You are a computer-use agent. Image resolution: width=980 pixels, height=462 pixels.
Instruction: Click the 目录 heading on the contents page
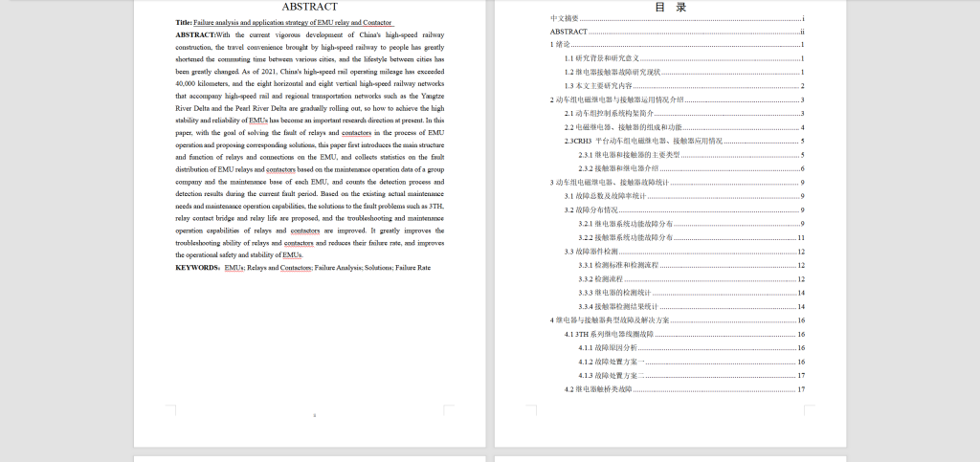coord(669,7)
